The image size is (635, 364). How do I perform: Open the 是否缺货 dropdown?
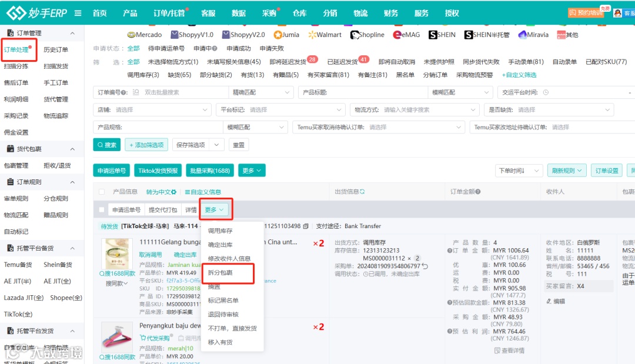[x=549, y=110]
